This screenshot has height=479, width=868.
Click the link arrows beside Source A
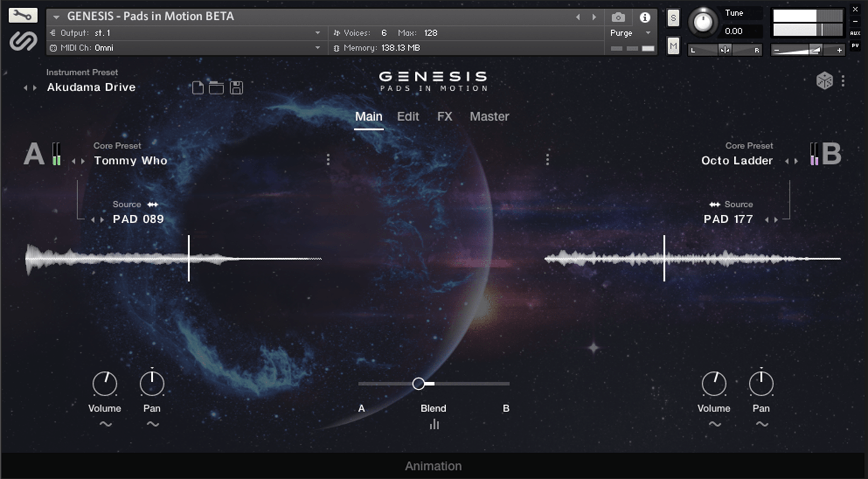153,205
